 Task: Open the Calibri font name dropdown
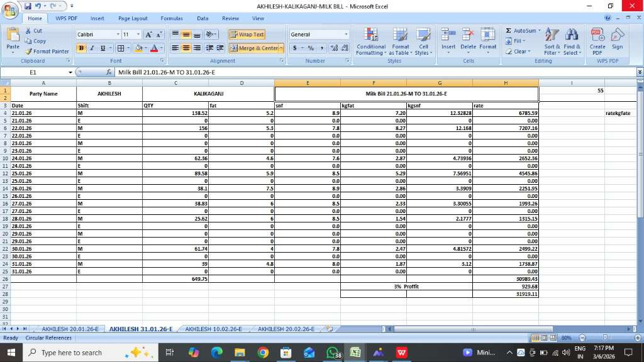tap(118, 35)
